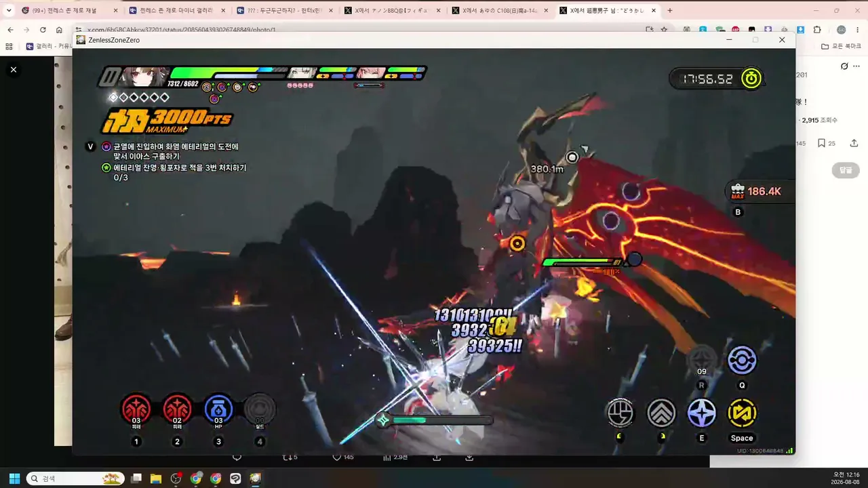868x488 pixels.
Task: Go back to the previous page
Action: point(10,30)
